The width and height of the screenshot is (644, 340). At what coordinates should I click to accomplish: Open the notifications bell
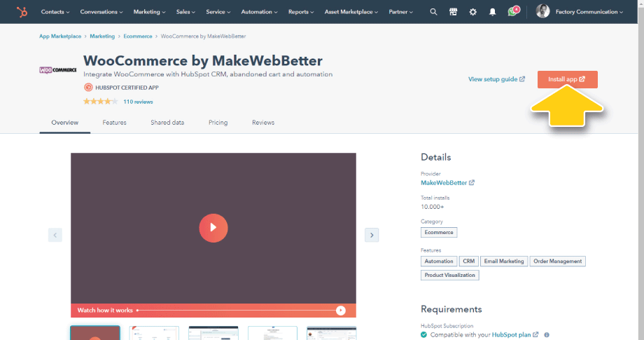pyautogui.click(x=492, y=12)
